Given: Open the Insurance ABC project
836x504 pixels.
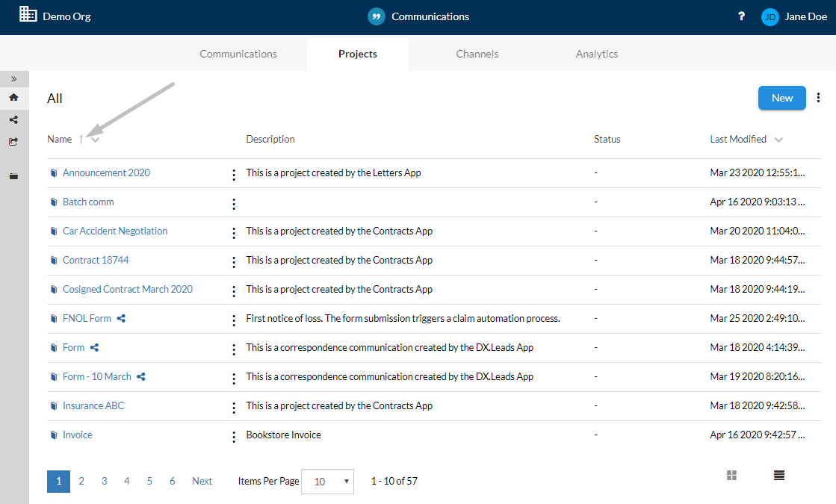Looking at the screenshot, I should pos(93,405).
